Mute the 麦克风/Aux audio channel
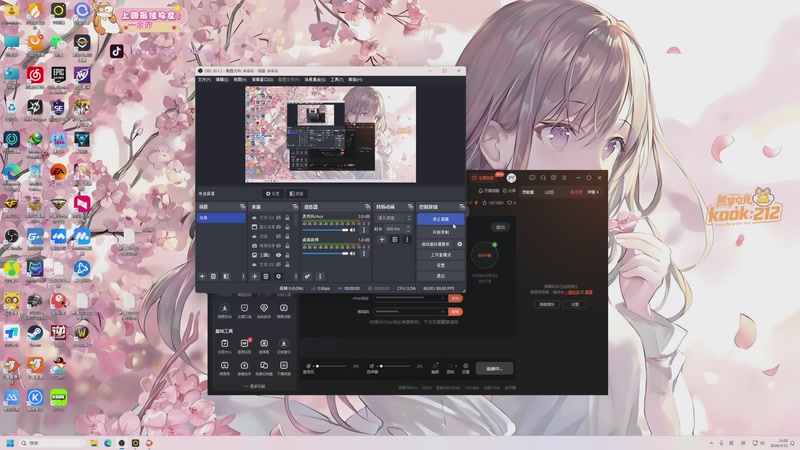The height and width of the screenshot is (450, 800). (352, 230)
